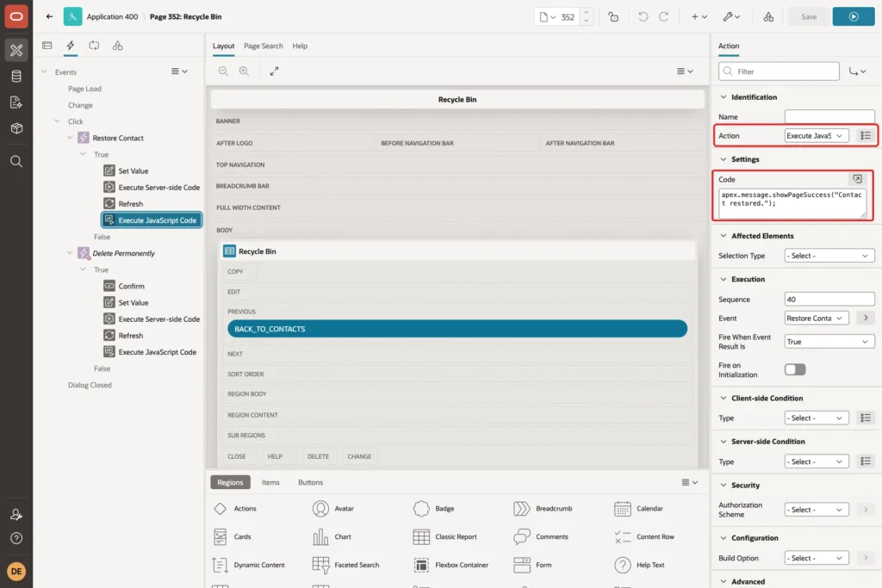Collapse the Restore Contact dynamic action
This screenshot has width=882, height=588.
click(x=70, y=137)
